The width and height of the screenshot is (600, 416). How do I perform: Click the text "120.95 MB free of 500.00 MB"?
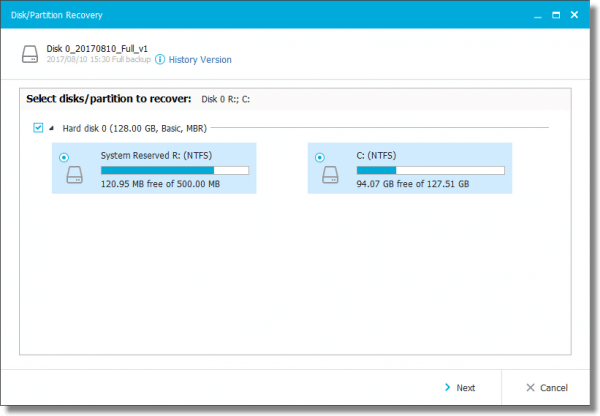pyautogui.click(x=160, y=184)
